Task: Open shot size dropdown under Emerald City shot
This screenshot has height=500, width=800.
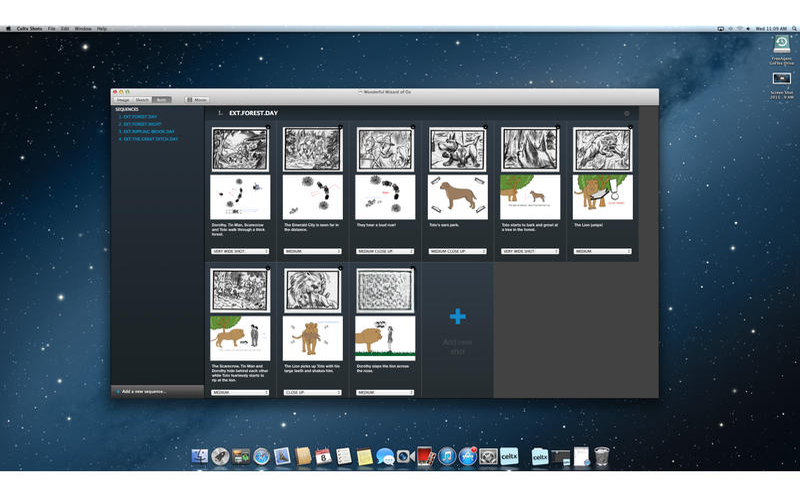Action: (x=312, y=252)
